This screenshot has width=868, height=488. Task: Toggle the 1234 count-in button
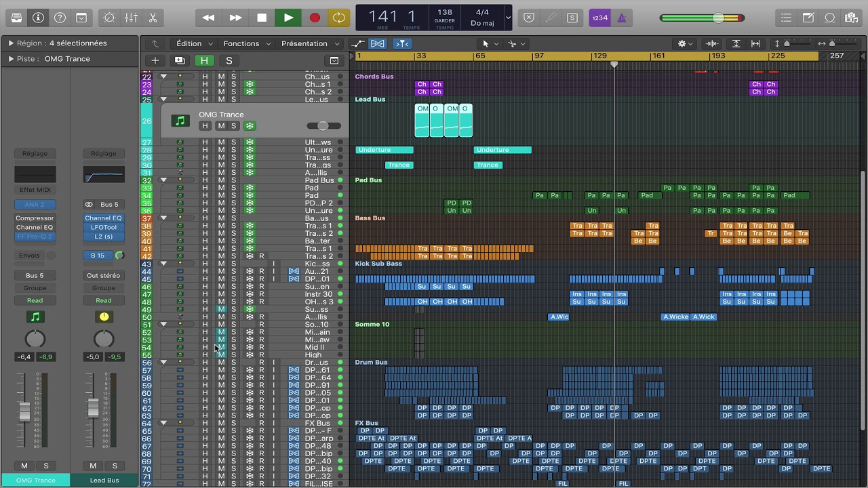pyautogui.click(x=599, y=18)
